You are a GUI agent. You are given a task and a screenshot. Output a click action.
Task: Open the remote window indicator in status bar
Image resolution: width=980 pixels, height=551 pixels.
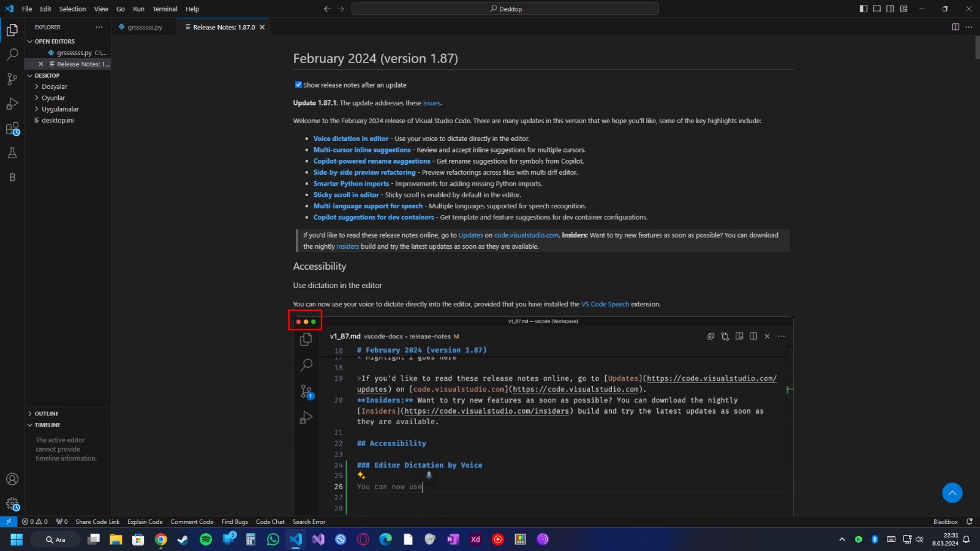pyautogui.click(x=9, y=522)
